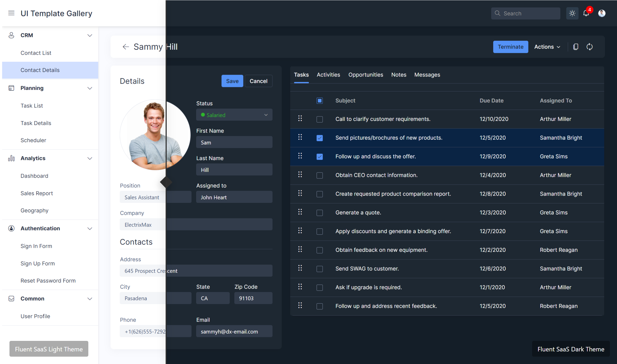Screen dimensions: 617x364
Task: Switch to the Opportunities tab
Action: (x=365, y=75)
